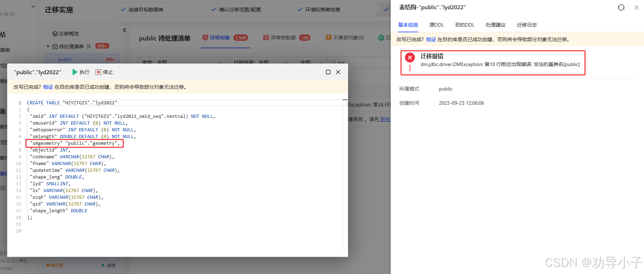Click the "lyd" SMALLINT line
This screenshot has height=274, width=644.
[50, 184]
